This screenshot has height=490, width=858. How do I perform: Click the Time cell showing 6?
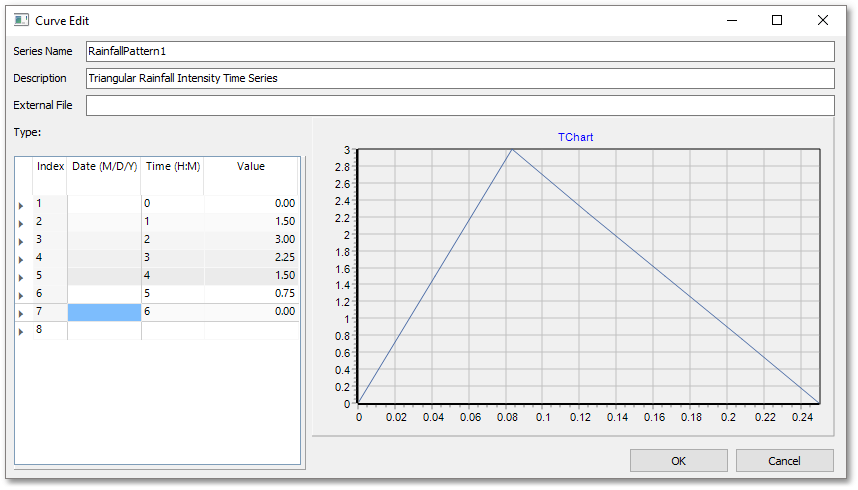(173, 312)
